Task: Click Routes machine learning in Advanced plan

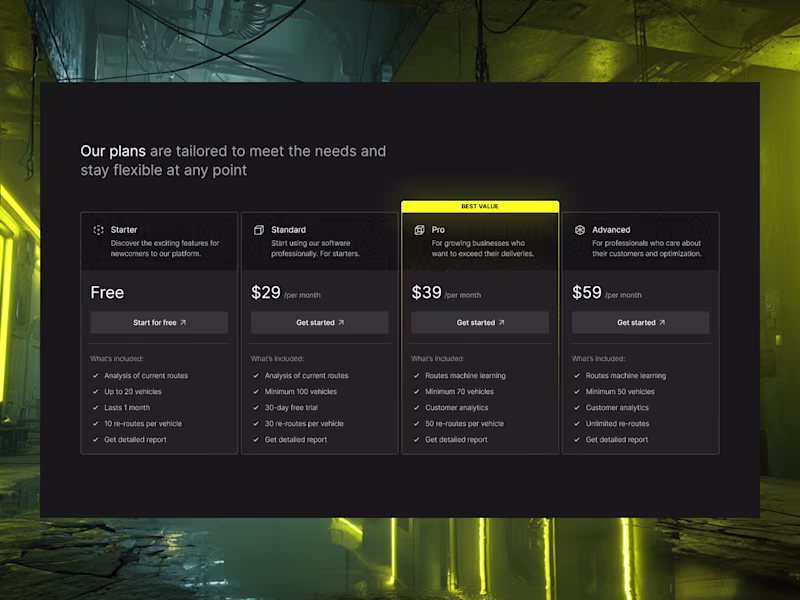Action: coord(626,376)
